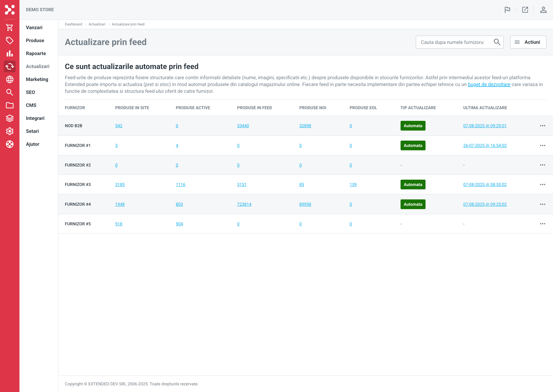
Task: Select Actualizari menu item
Action: (38, 66)
